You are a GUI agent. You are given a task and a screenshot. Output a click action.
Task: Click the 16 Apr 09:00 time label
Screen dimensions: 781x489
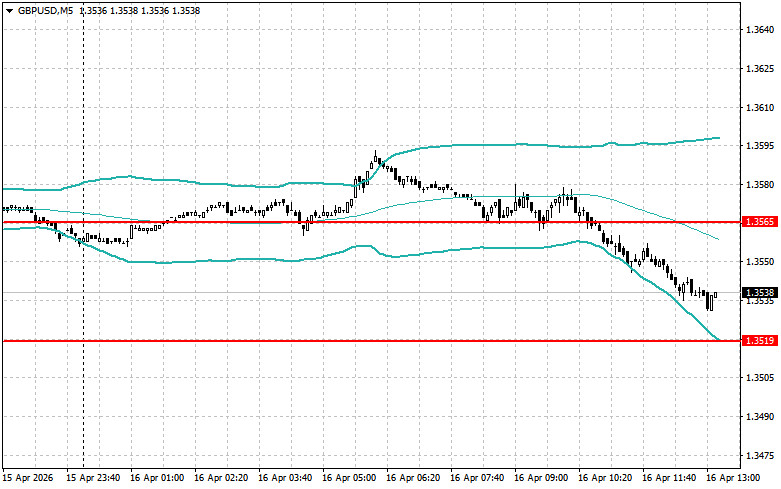pyautogui.click(x=541, y=478)
